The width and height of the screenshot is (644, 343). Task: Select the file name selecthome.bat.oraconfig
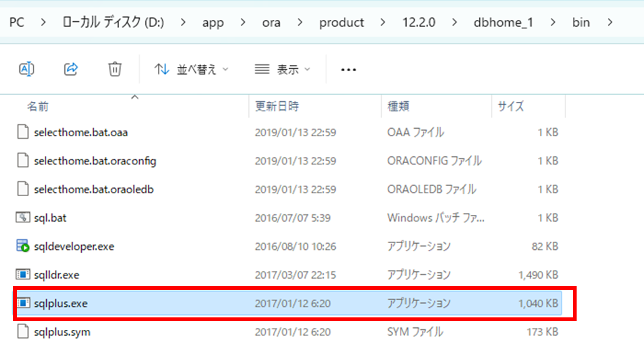tap(95, 161)
